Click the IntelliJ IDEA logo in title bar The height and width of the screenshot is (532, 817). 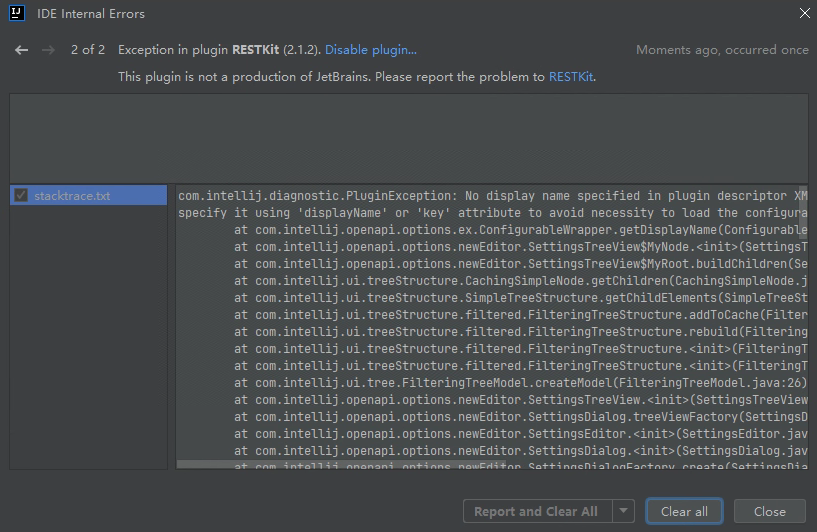point(19,14)
